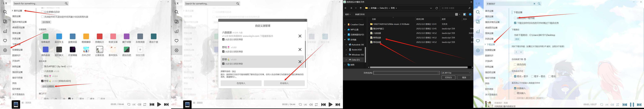Select the 热情似火 red theme swatch
The width and height of the screenshot is (644, 109).
99,37
